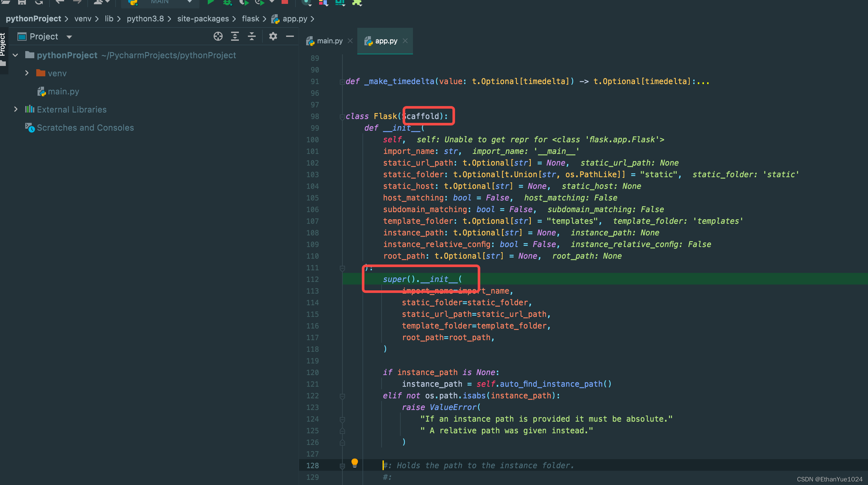Click 'isabs' on line 122

(474, 395)
